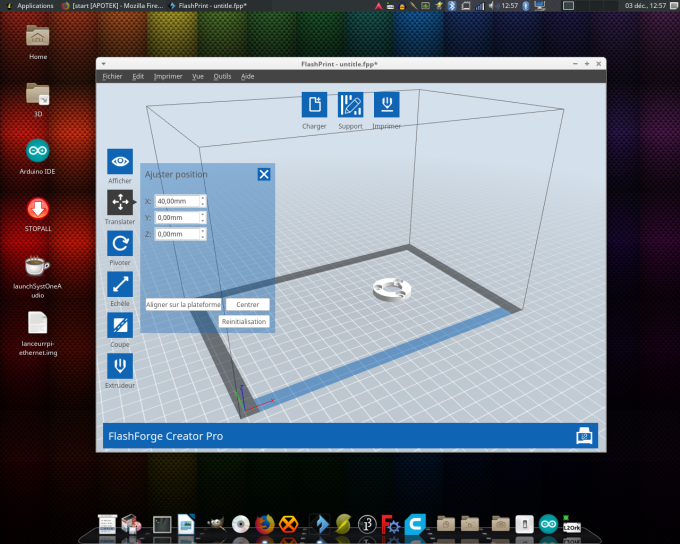The height and width of the screenshot is (544, 680).
Task: Select the Pivoter rotate tool
Action: click(x=120, y=243)
